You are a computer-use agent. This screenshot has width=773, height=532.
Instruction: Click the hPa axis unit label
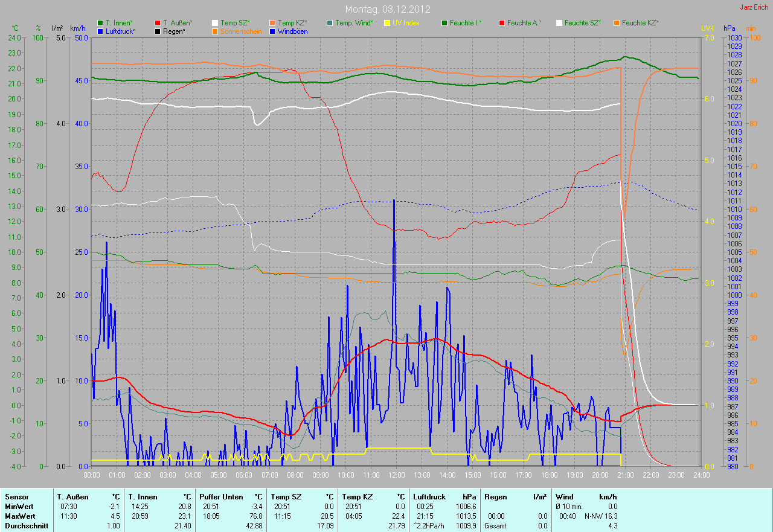[730, 28]
